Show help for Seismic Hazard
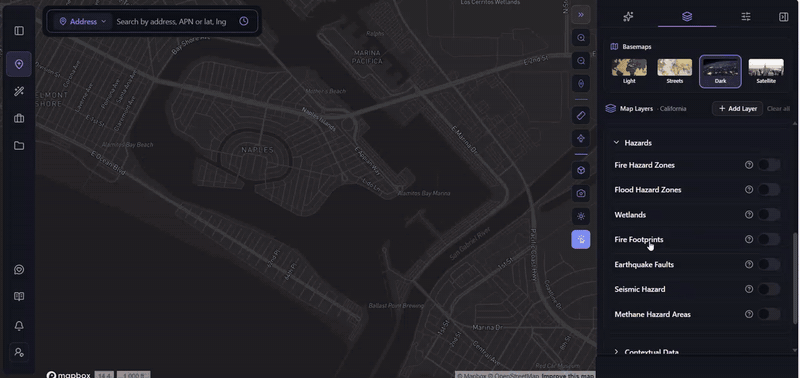 point(749,289)
